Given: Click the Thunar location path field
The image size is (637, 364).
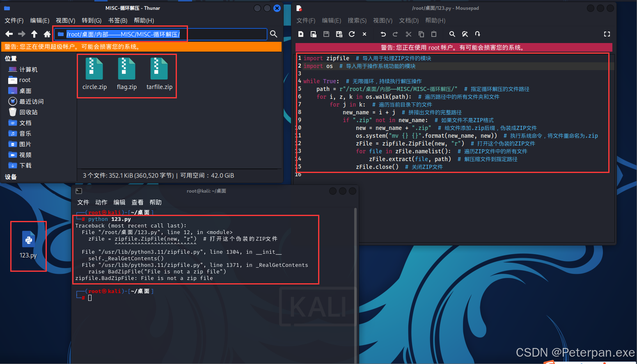Looking at the screenshot, I should point(161,34).
